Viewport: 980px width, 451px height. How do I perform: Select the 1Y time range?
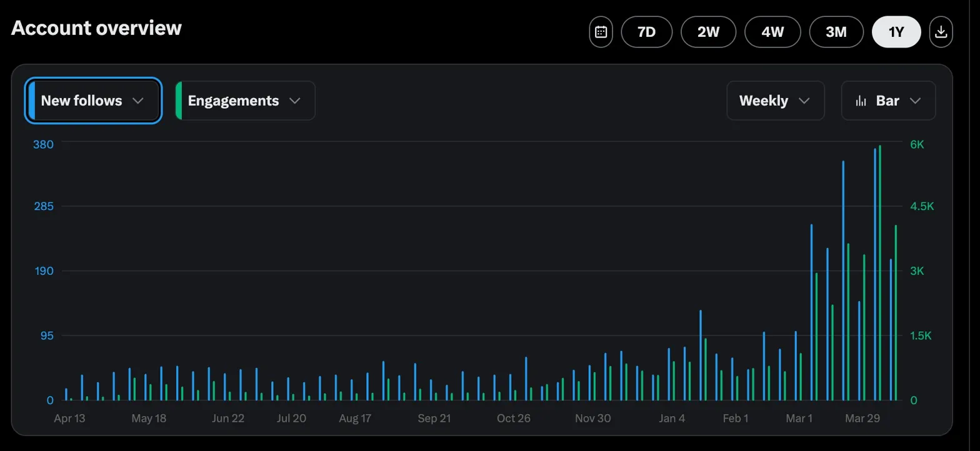(896, 32)
